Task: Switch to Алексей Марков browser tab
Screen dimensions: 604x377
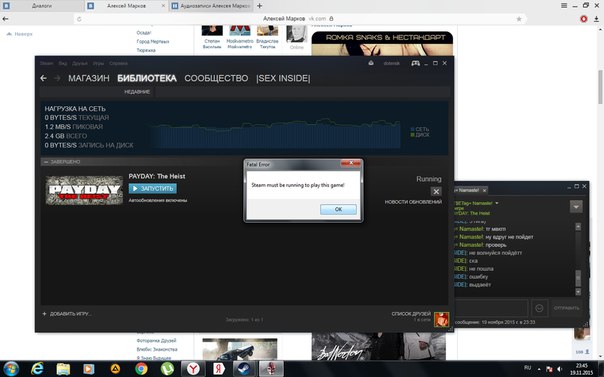Action: 126,6
